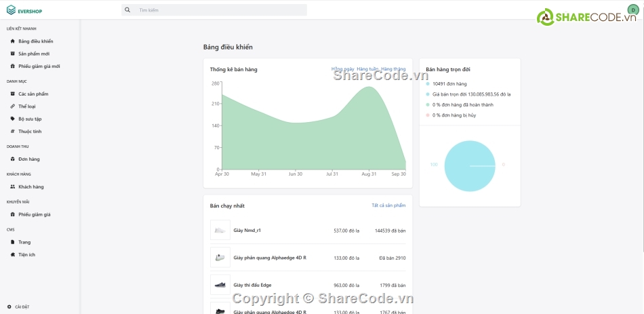Click the people icon beside Khách hàng
644x314 pixels.
click(x=12, y=187)
